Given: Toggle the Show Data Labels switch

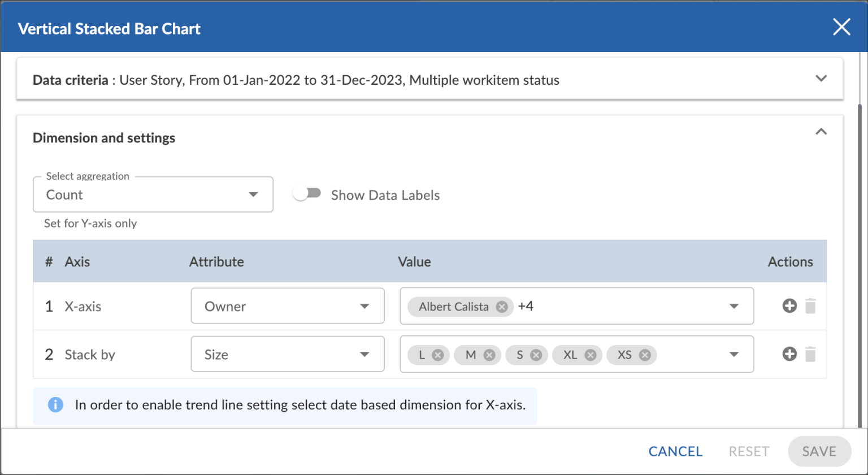Looking at the screenshot, I should 307,194.
